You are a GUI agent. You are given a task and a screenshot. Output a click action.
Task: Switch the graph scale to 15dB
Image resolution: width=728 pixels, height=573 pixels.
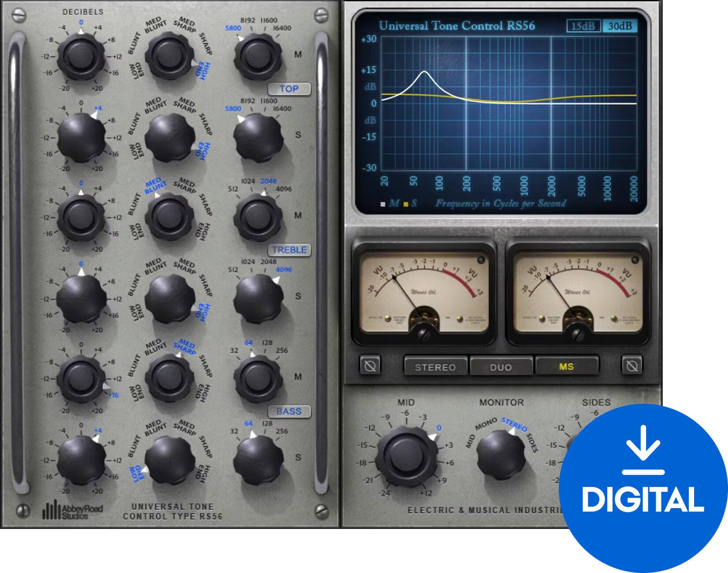pos(583,26)
